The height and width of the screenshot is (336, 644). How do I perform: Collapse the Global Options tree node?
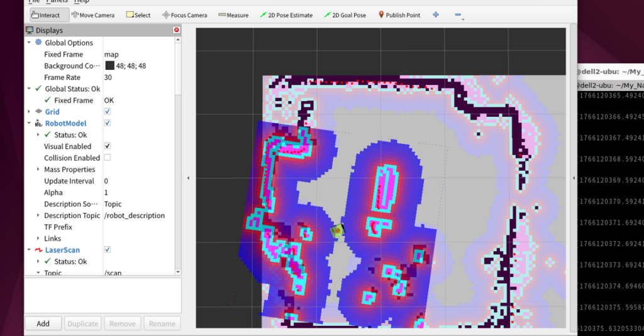(29, 43)
